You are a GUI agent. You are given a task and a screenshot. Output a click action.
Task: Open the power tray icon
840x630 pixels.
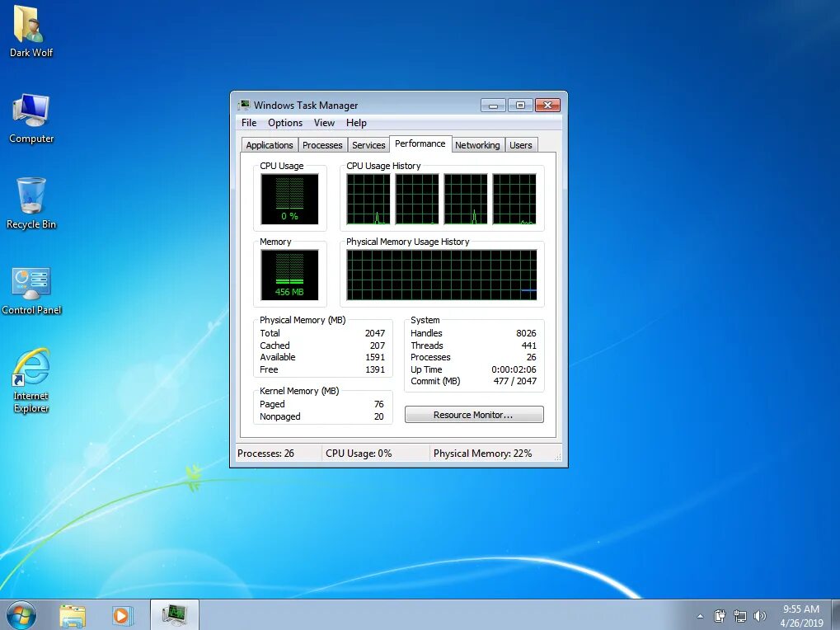tap(720, 616)
